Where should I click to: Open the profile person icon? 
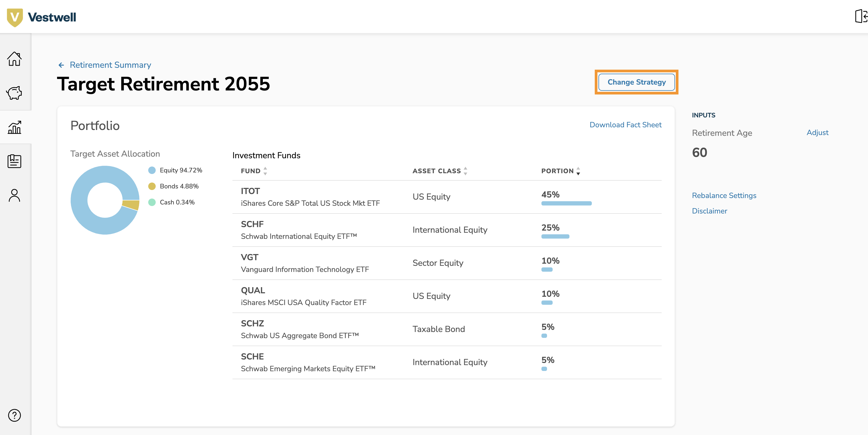[x=15, y=195]
